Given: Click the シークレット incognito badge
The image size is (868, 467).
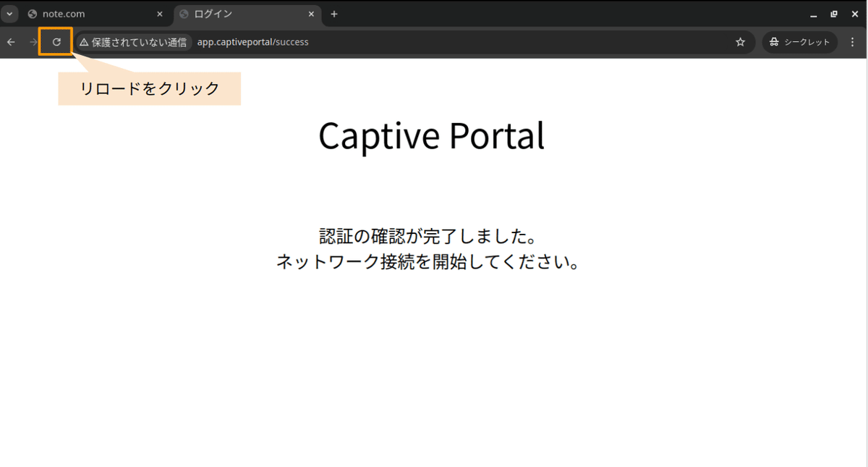Looking at the screenshot, I should (x=799, y=42).
